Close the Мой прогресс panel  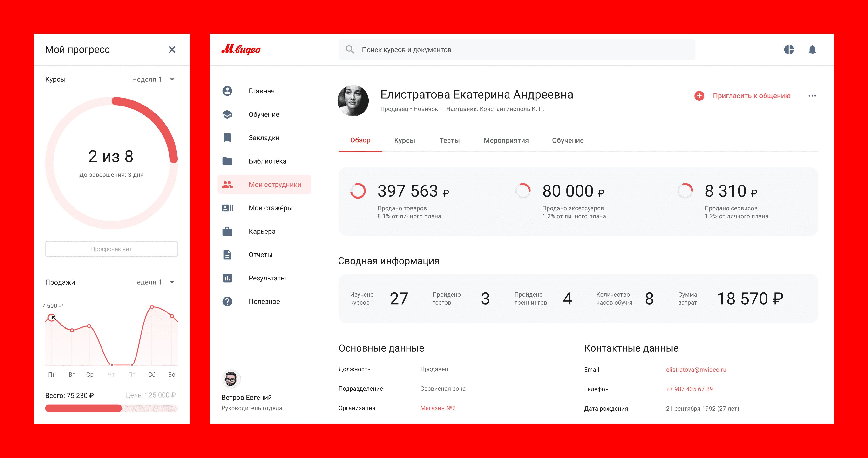tap(172, 50)
